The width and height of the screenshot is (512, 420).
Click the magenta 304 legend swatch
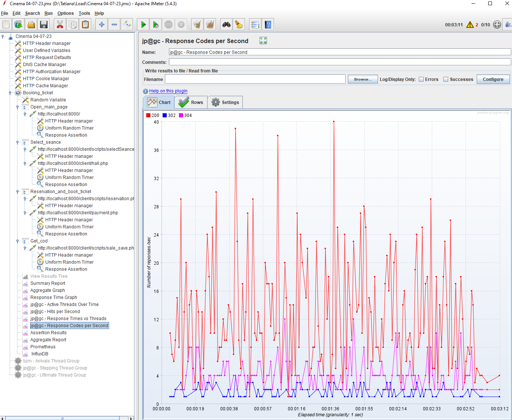(x=181, y=115)
